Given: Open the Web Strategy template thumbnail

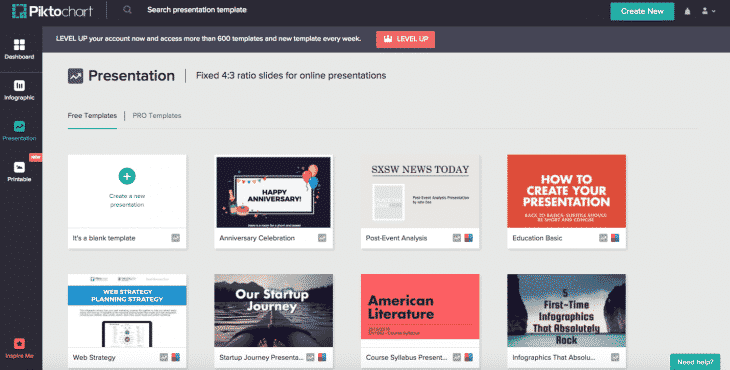Looking at the screenshot, I should pyautogui.click(x=127, y=310).
